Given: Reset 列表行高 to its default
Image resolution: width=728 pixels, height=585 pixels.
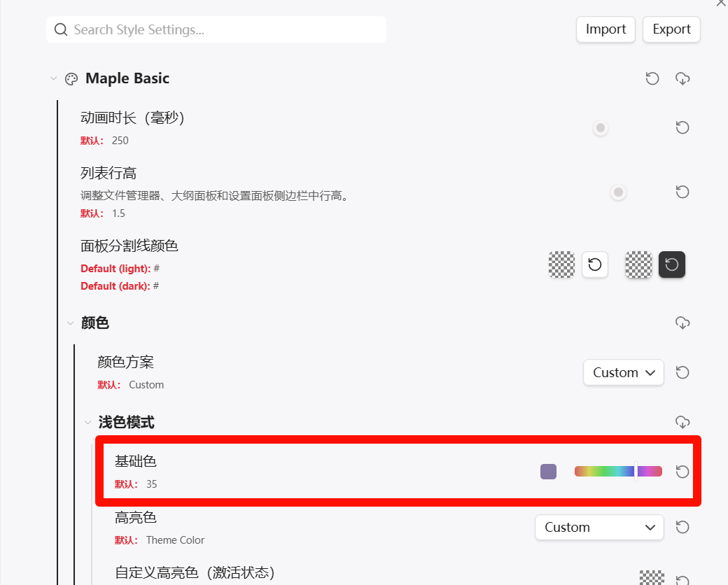Looking at the screenshot, I should [x=682, y=192].
